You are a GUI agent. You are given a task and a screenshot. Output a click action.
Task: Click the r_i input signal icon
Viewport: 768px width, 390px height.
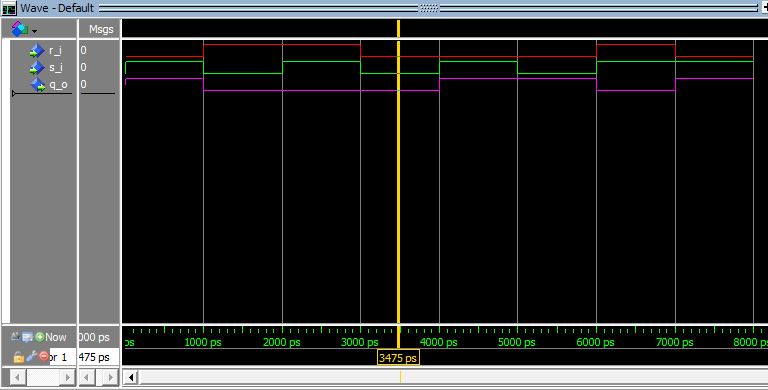(x=36, y=50)
